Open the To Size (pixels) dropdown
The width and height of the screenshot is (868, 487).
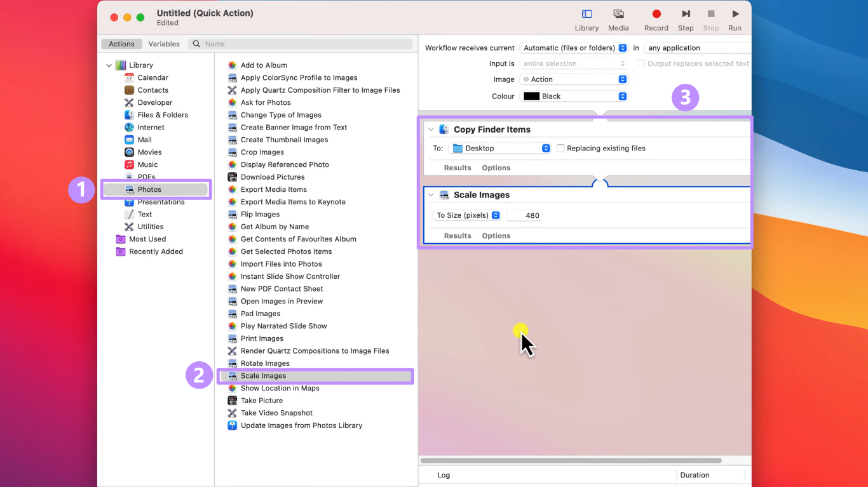tap(467, 215)
